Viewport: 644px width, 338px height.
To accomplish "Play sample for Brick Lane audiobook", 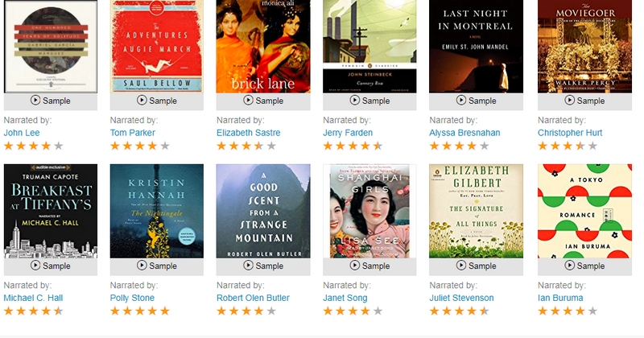I will tap(262, 101).
